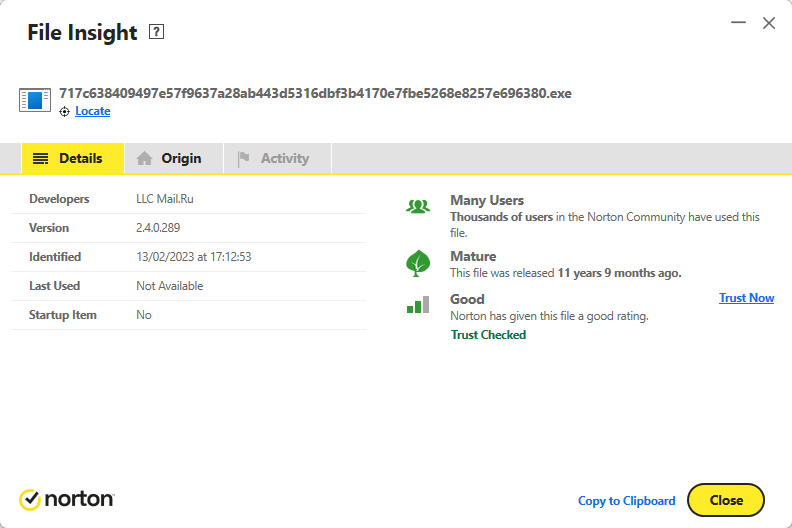Click the Not Available last used value
This screenshot has width=792, height=528.
[170, 286]
